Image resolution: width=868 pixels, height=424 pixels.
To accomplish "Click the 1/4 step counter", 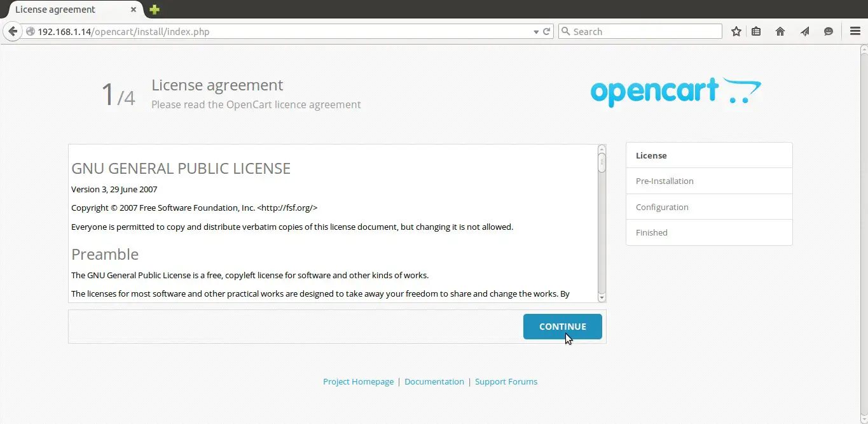I will tap(118, 95).
